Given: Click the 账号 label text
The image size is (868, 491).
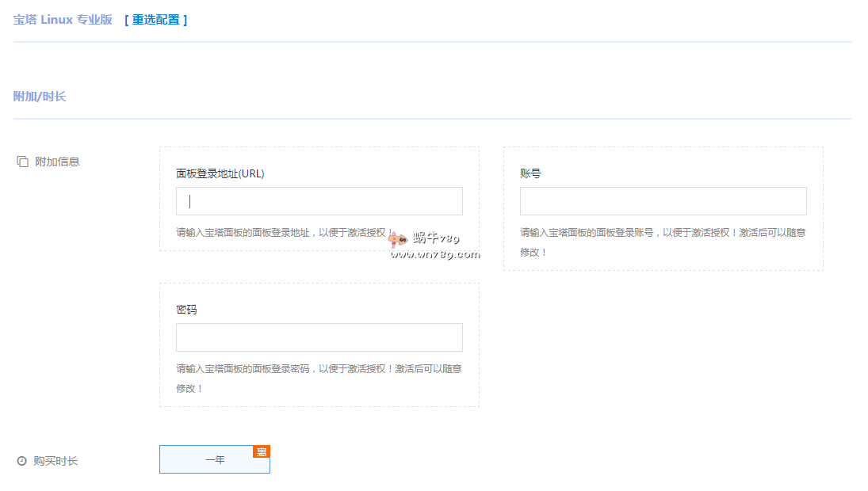Looking at the screenshot, I should pyautogui.click(x=530, y=173).
